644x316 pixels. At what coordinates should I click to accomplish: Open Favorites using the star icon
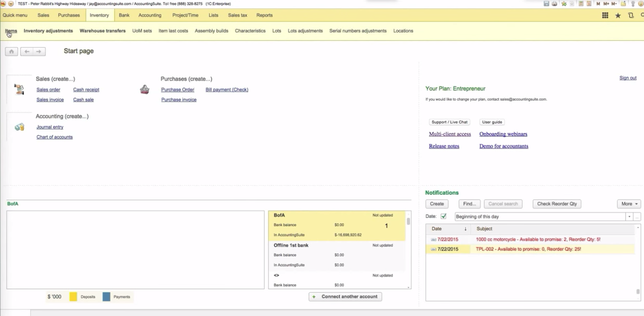[618, 15]
